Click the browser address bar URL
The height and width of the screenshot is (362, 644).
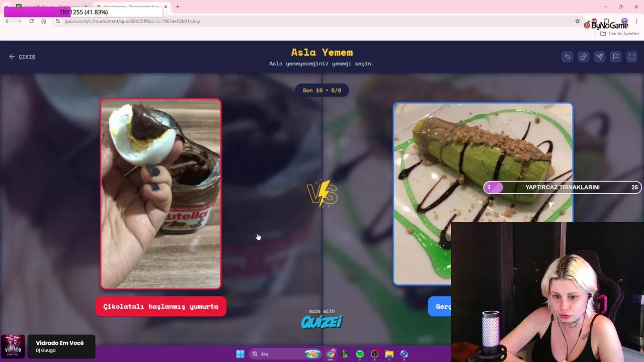coord(132,21)
